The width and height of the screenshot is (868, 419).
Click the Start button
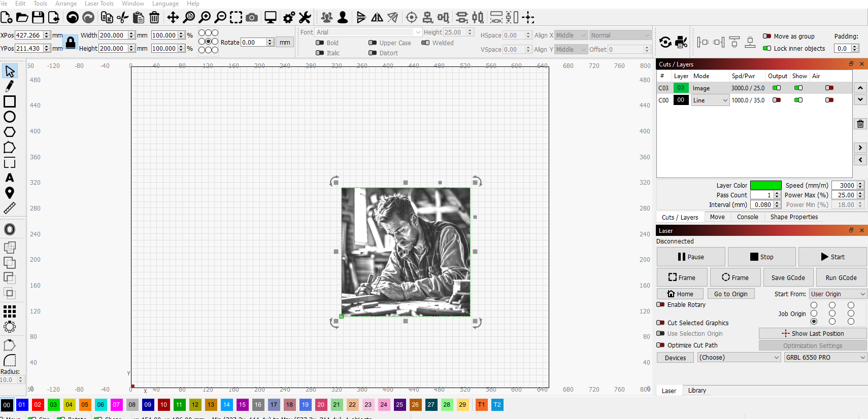[832, 257]
